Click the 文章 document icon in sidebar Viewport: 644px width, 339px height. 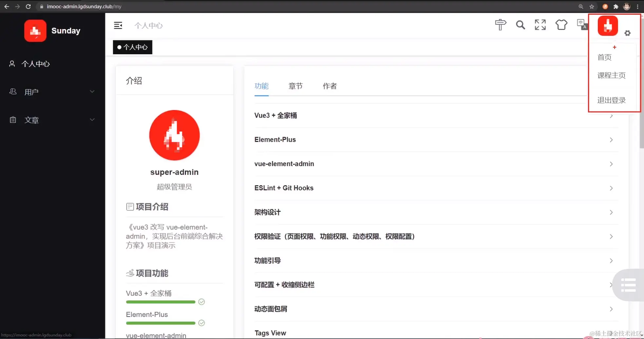pos(13,120)
